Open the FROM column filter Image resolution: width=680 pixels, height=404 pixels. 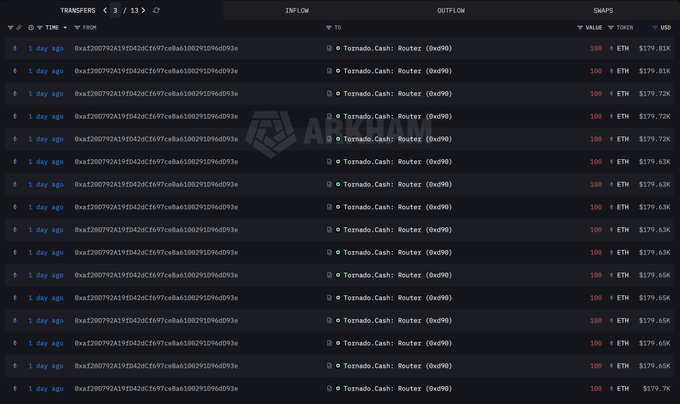pos(77,28)
